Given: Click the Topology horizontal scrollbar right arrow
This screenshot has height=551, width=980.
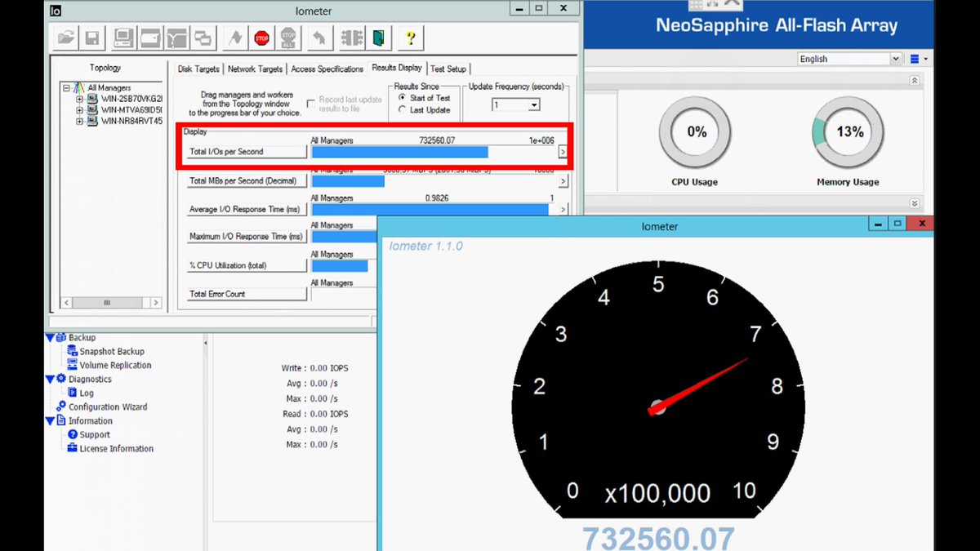Looking at the screenshot, I should [x=155, y=302].
